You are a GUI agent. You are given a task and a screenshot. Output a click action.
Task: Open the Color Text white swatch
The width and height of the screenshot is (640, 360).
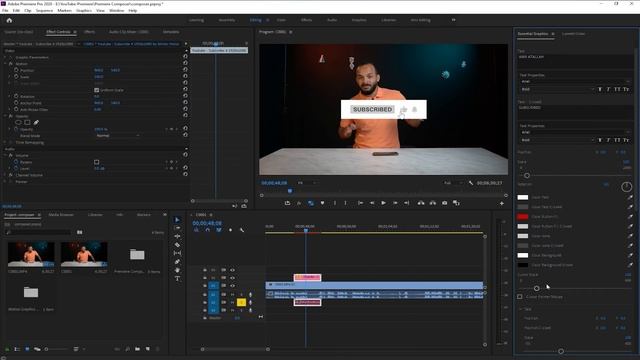point(522,197)
